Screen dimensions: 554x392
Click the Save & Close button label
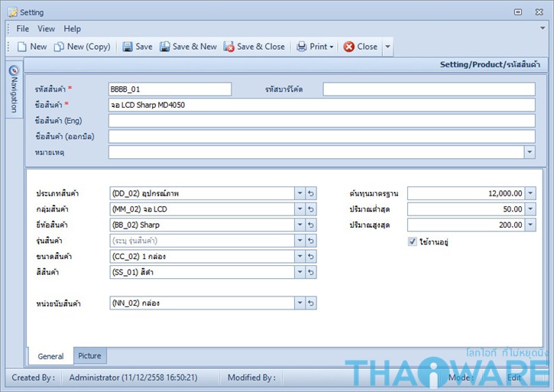tap(261, 47)
